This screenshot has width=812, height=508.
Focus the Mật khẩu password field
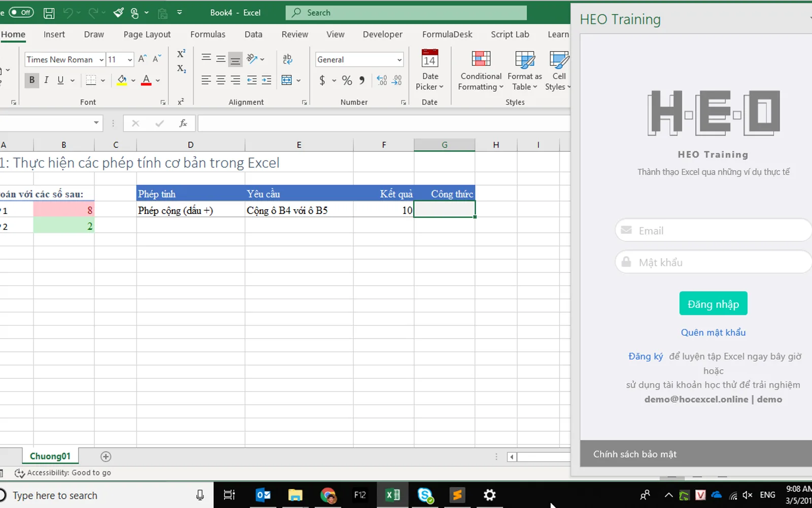click(x=714, y=262)
